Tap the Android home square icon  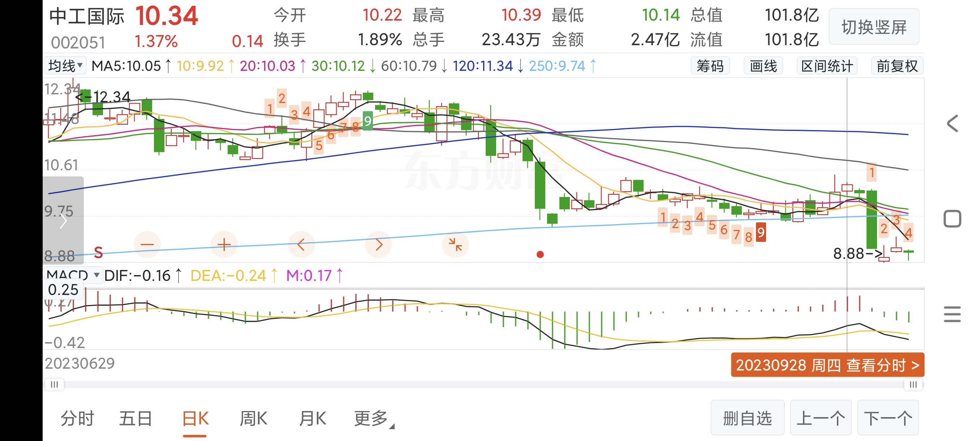[952, 219]
